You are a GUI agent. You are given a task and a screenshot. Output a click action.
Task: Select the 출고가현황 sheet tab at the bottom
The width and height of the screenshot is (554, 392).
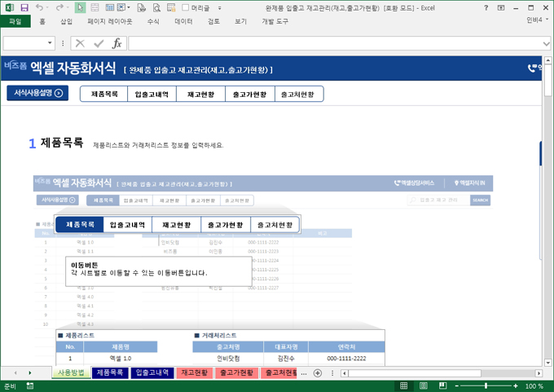237,372
